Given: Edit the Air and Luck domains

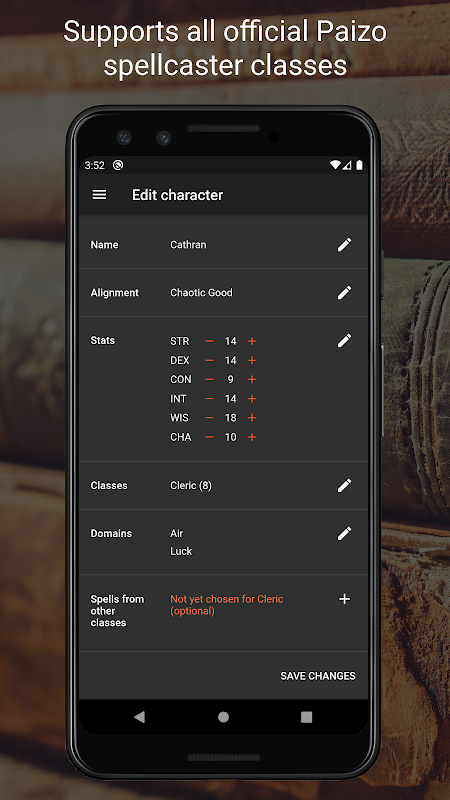Looking at the screenshot, I should (344, 534).
